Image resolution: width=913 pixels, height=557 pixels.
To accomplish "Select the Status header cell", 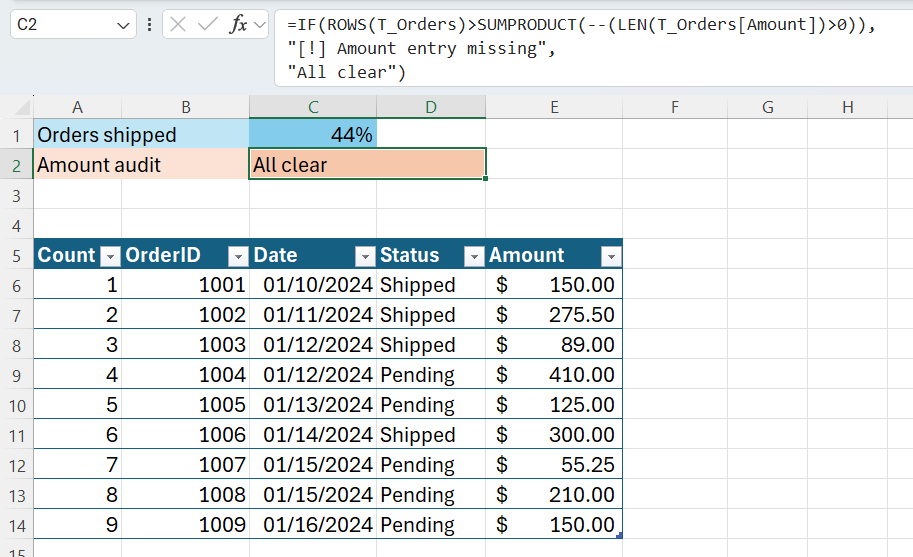I will pyautogui.click(x=431, y=255).
